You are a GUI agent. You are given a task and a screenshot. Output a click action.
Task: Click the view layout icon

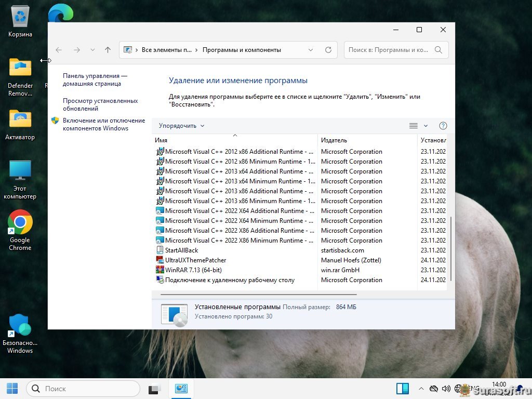pyautogui.click(x=414, y=126)
